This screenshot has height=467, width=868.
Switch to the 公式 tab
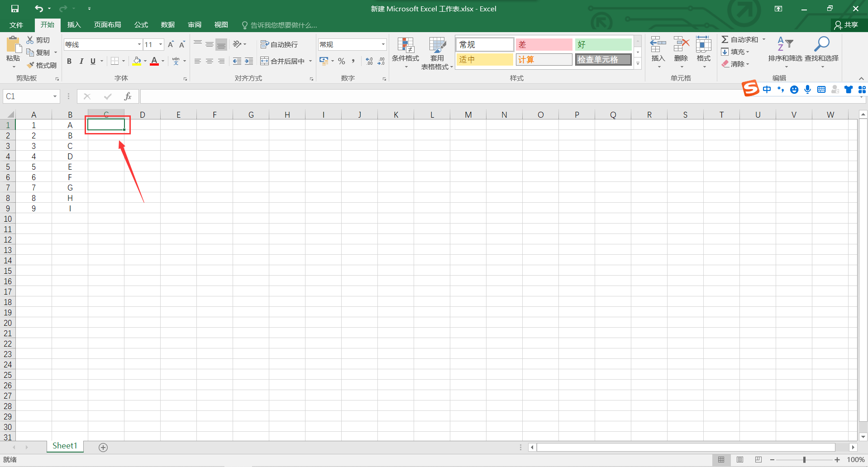pyautogui.click(x=141, y=25)
